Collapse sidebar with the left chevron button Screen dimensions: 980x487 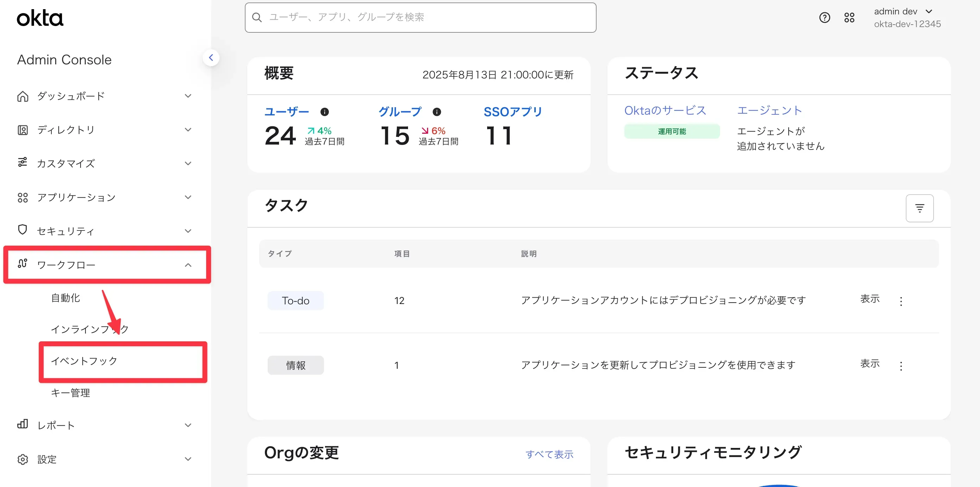pyautogui.click(x=211, y=58)
